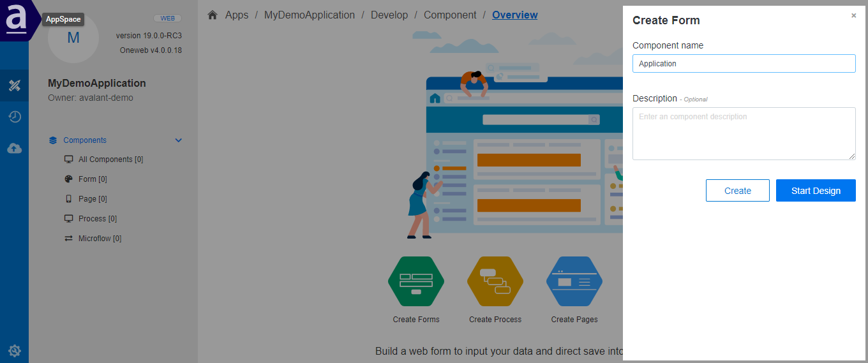868x363 pixels.
Task: Select Page [0] in the sidebar
Action: 93,199
